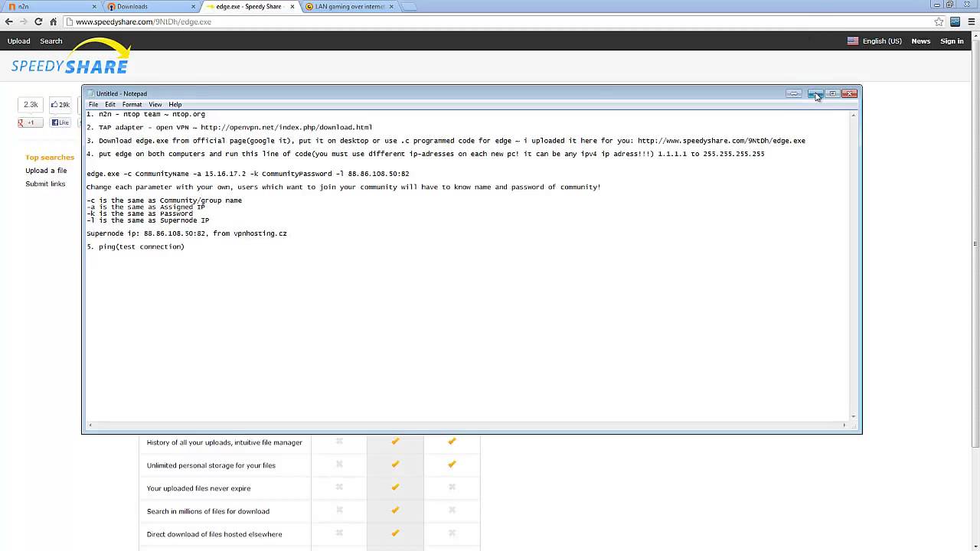Close the LAN gaming over internet tab
The height and width of the screenshot is (551, 980).
pos(391,6)
